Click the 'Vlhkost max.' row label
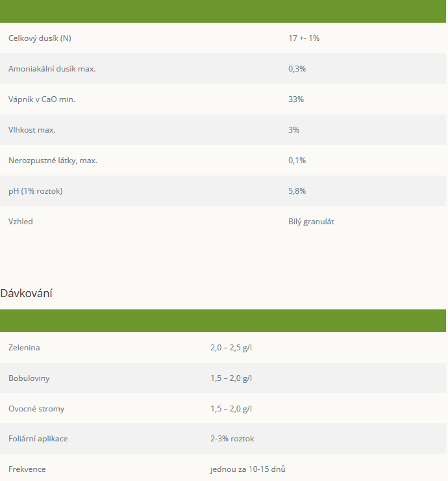The width and height of the screenshot is (448, 481). pos(32,130)
